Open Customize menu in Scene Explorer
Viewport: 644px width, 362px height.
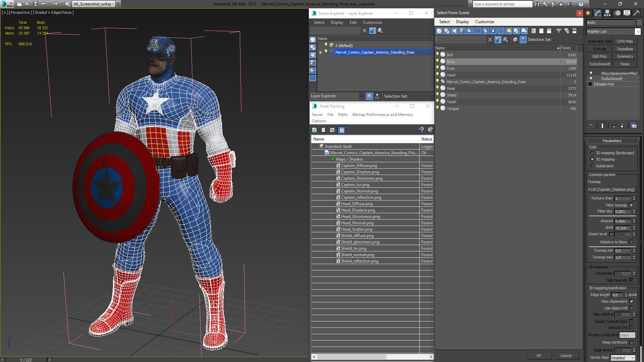tap(372, 22)
